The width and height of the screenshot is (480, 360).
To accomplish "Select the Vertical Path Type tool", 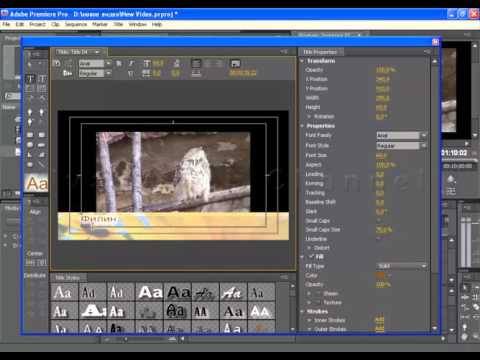I will coord(42,98).
